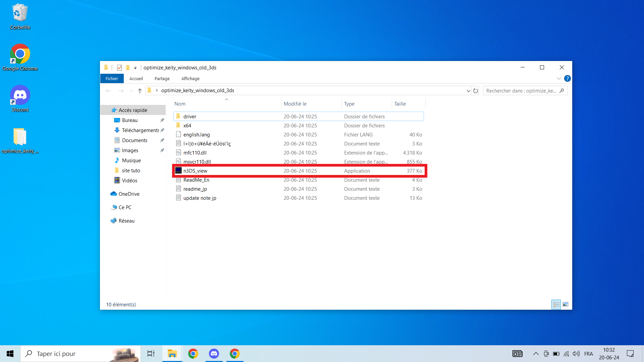Select Téléchargements in the sidebar
The height and width of the screenshot is (362, 644).
[x=140, y=130]
